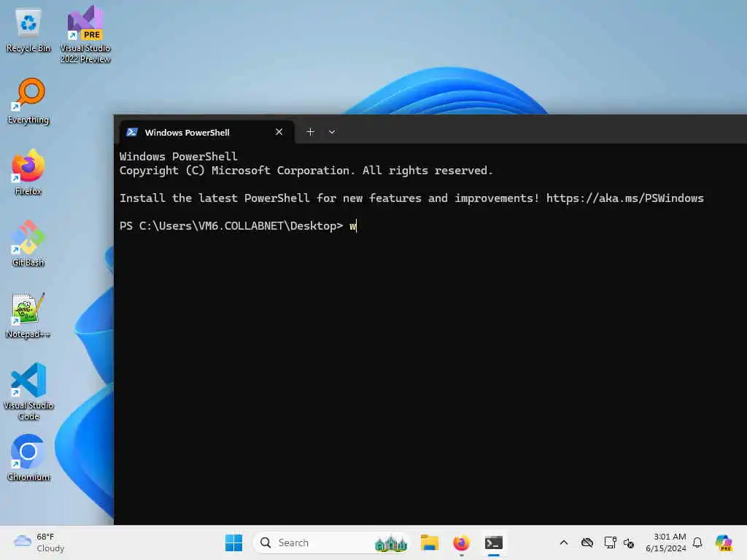This screenshot has height=560, width=747.
Task: Click the muted volume tray icon
Action: click(629, 542)
